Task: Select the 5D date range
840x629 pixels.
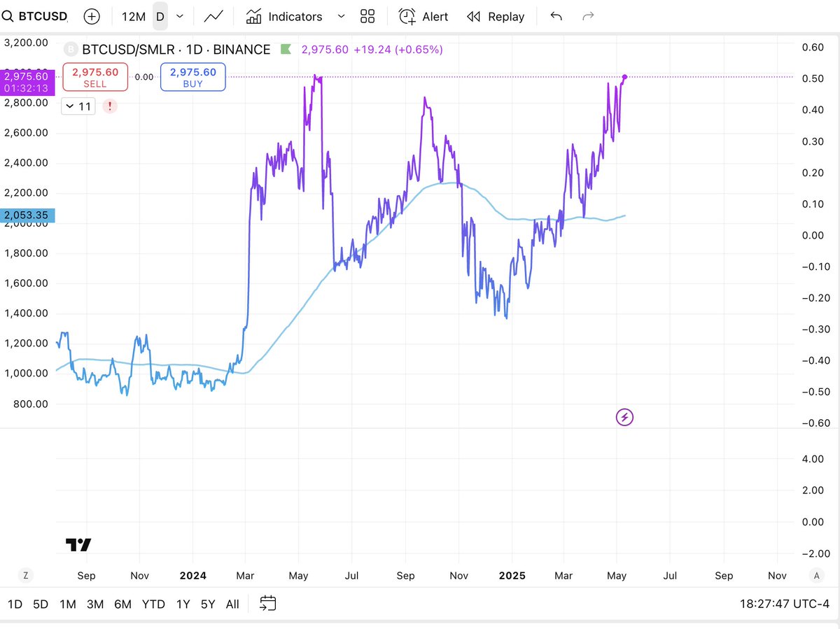Action: 41,604
